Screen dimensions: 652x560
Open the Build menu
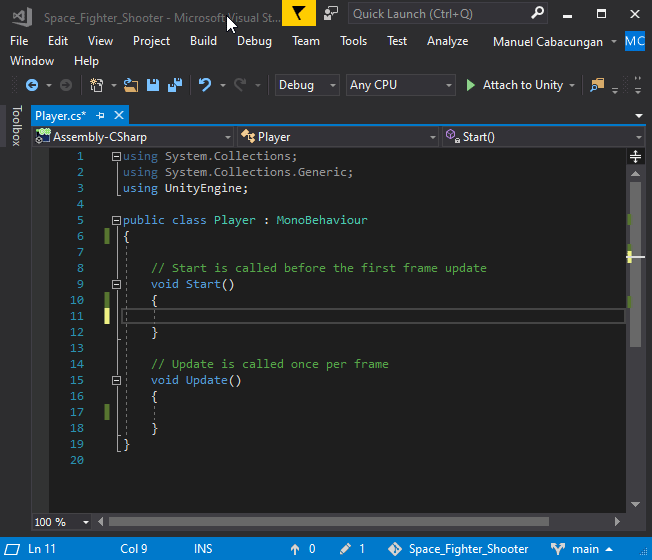tap(203, 41)
